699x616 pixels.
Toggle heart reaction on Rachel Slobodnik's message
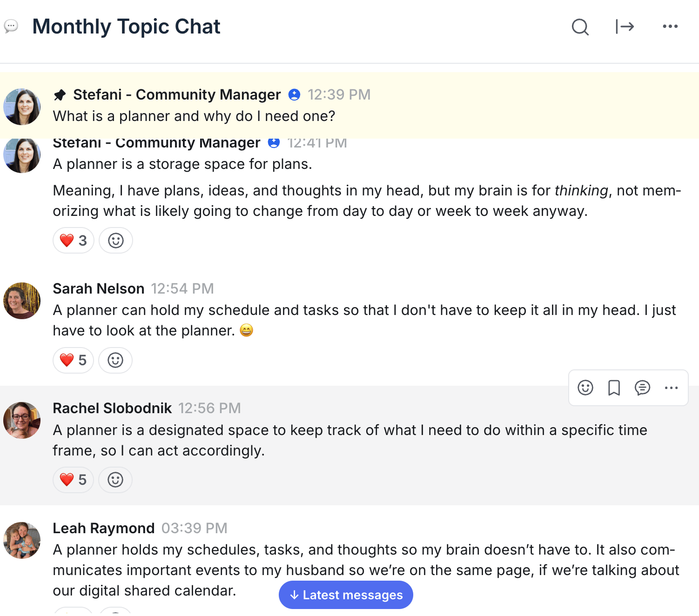coord(74,480)
